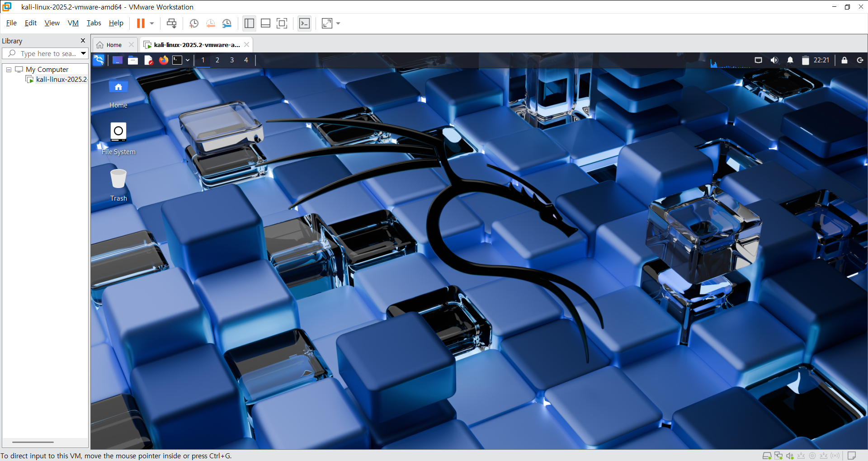Take a snapshot of this virtual machine
Viewport: 868px width, 461px height.
(194, 23)
